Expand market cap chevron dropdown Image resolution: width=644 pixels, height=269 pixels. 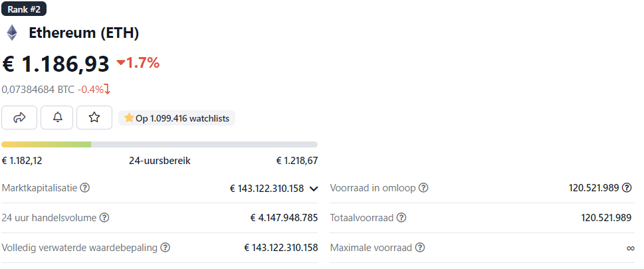[x=314, y=189]
